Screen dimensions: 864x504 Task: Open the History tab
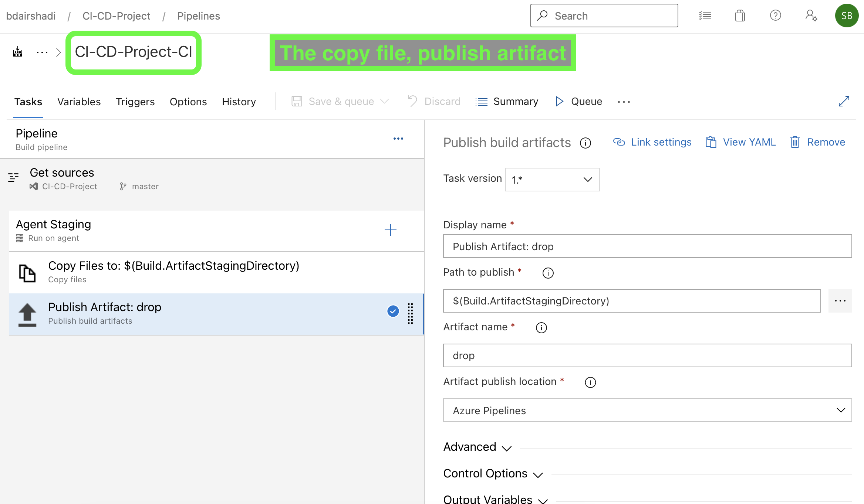coord(239,102)
